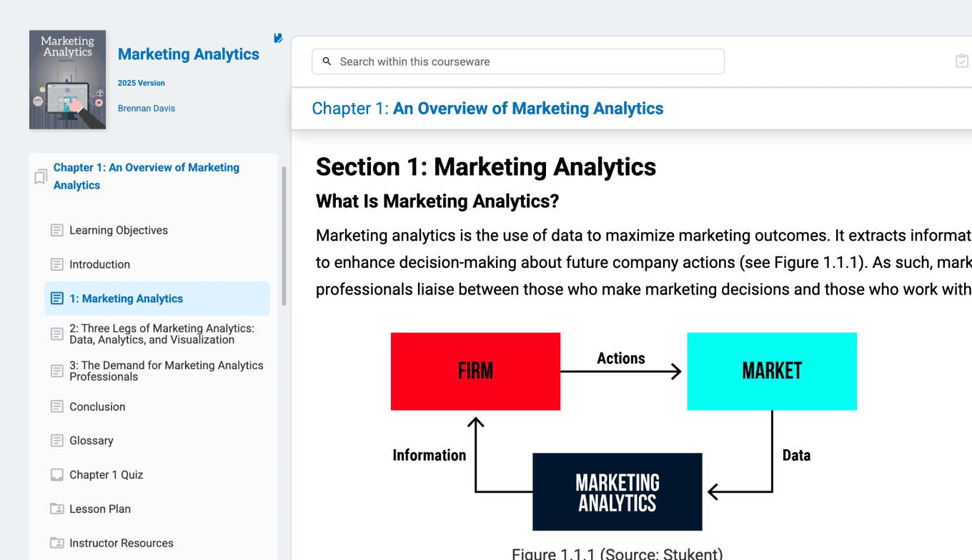Click the clipboard checkmark icon
This screenshot has height=560, width=972.
tap(962, 61)
